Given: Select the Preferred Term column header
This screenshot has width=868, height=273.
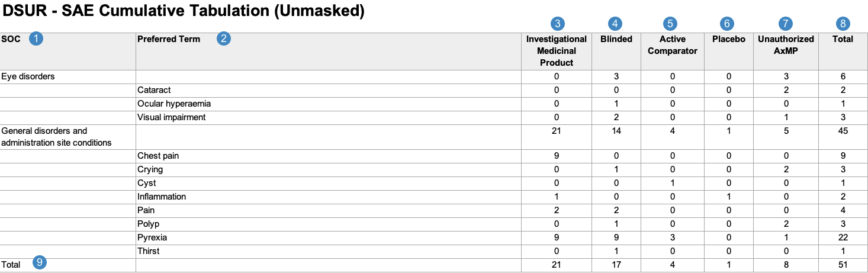Looking at the screenshot, I should (169, 39).
